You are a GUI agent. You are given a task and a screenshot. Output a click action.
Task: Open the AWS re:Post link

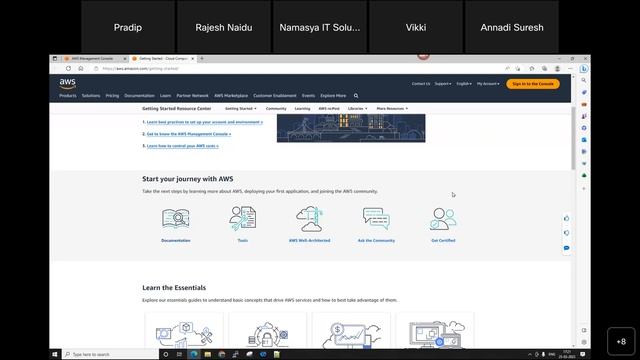tap(329, 109)
